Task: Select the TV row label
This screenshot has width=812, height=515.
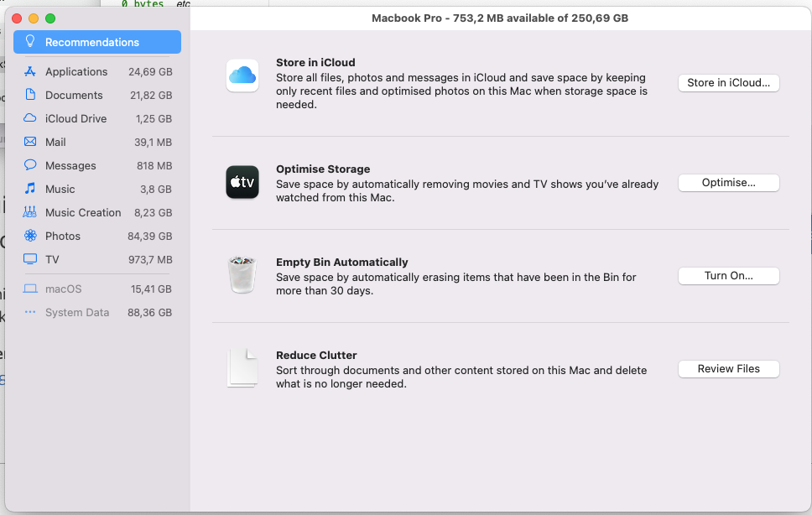Action: (x=52, y=260)
